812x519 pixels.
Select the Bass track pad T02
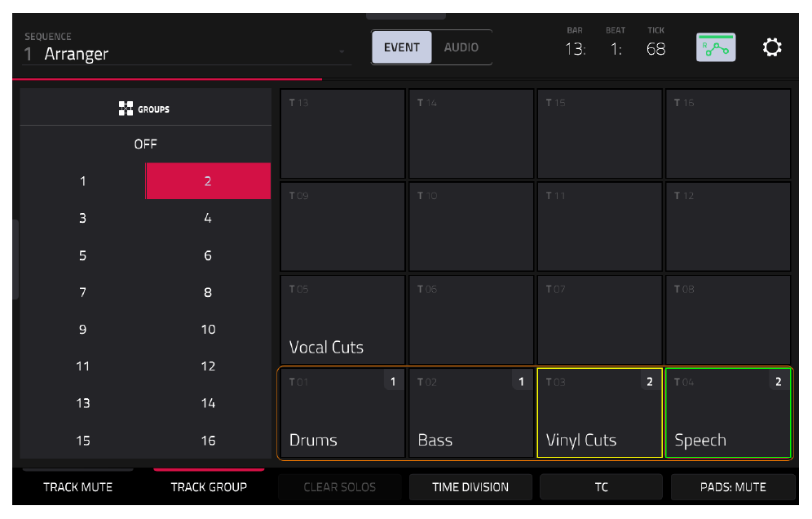pos(471,413)
